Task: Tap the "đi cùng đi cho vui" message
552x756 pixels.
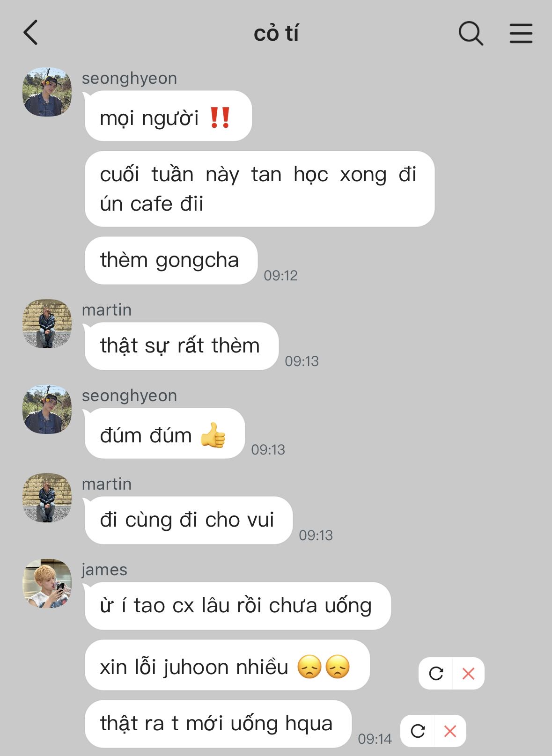Action: point(189,520)
